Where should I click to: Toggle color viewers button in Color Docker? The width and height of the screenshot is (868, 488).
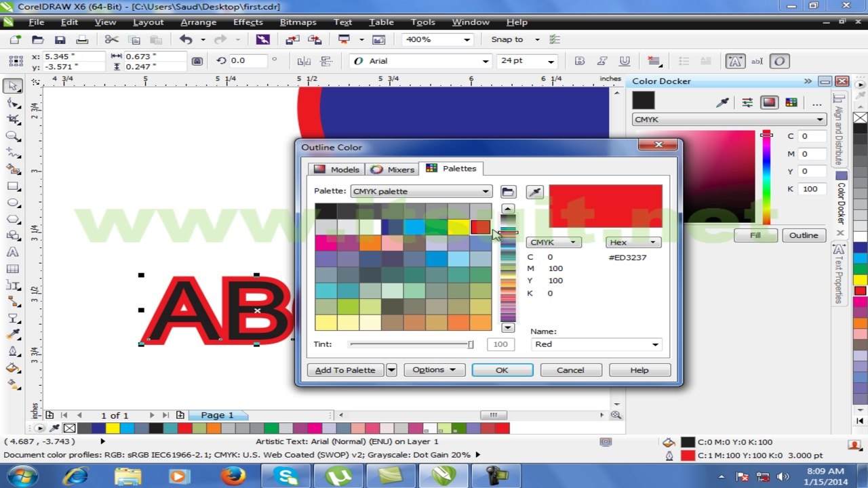[769, 102]
